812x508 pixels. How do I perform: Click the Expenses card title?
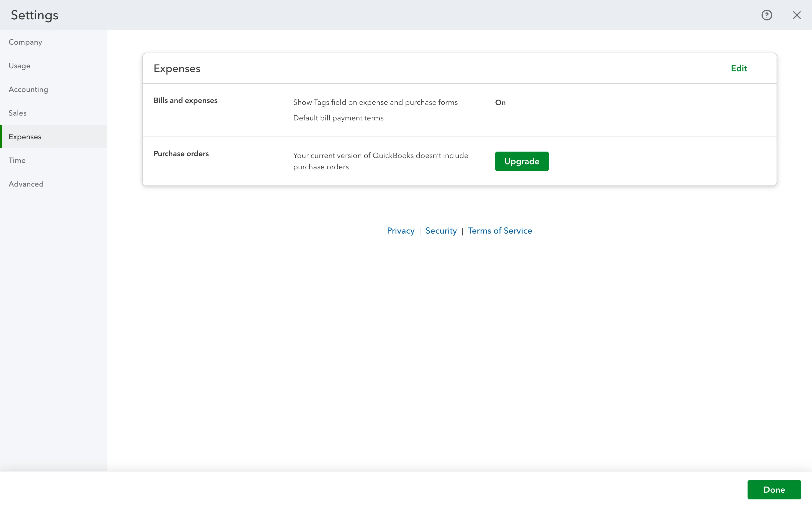coord(177,69)
